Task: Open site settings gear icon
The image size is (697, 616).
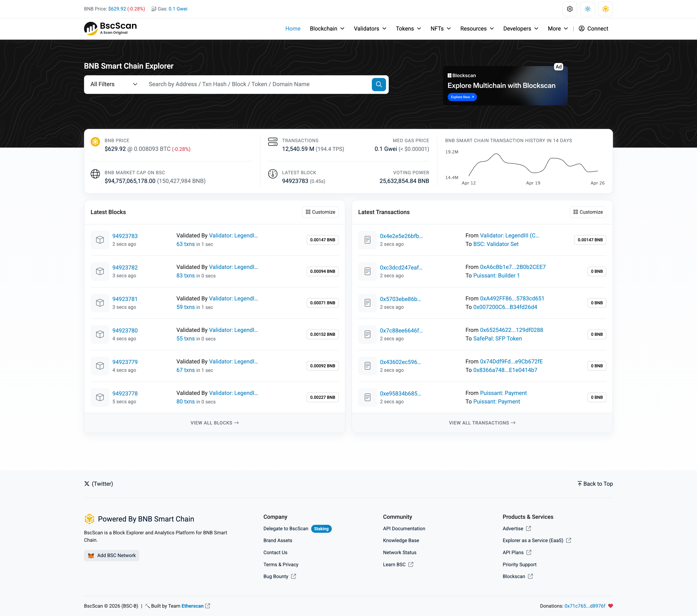Action: [x=569, y=9]
